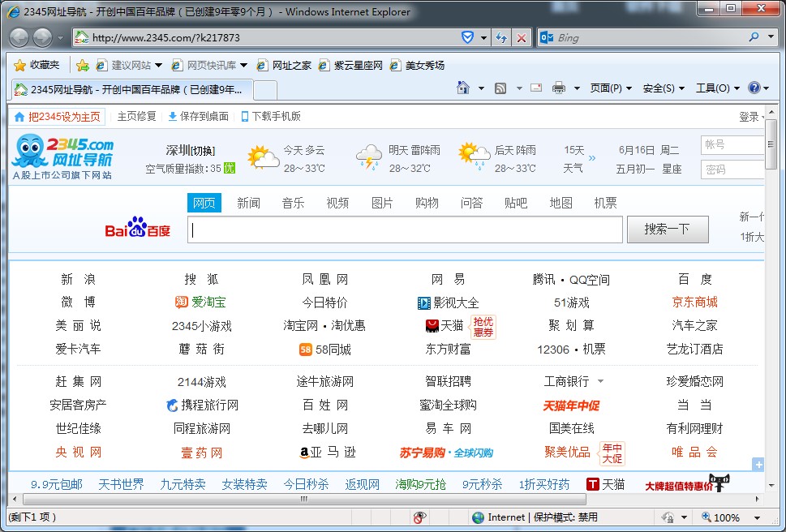Open the 凤凰网 link

tap(324, 279)
